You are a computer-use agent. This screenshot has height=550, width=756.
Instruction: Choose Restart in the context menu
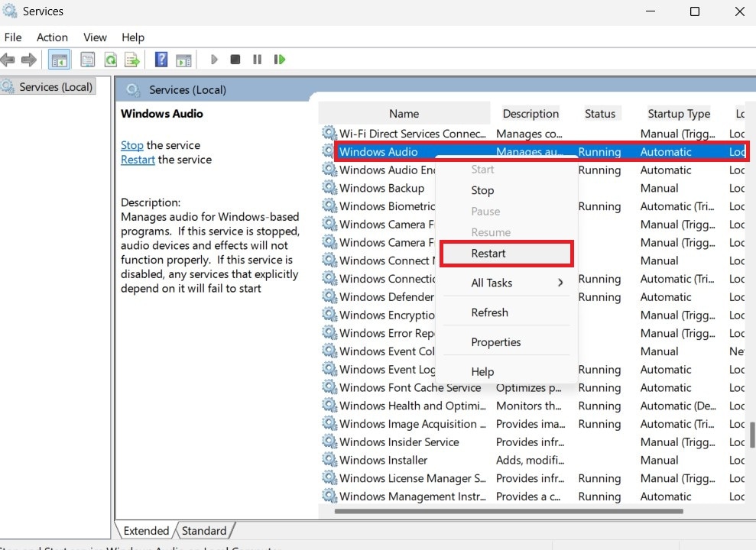507,254
